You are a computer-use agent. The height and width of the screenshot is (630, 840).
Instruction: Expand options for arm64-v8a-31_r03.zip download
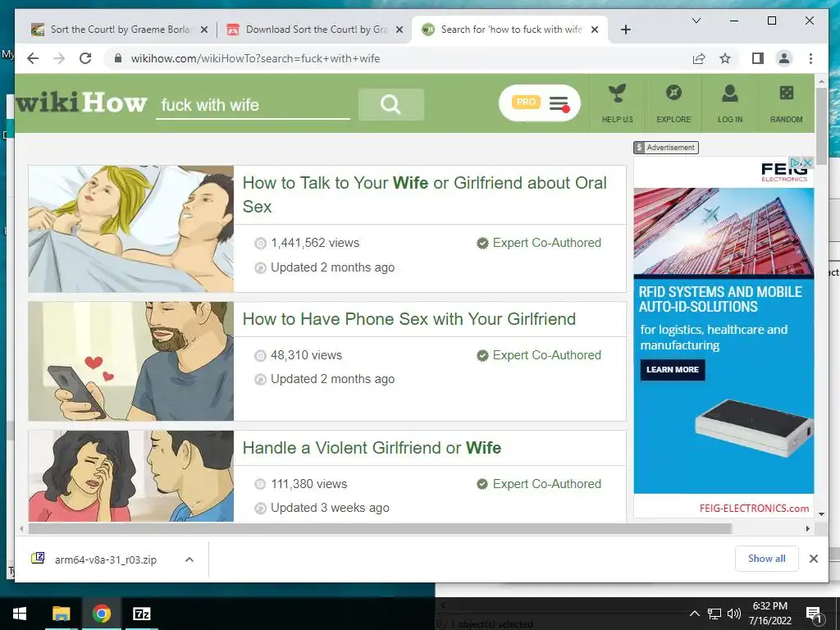189,559
